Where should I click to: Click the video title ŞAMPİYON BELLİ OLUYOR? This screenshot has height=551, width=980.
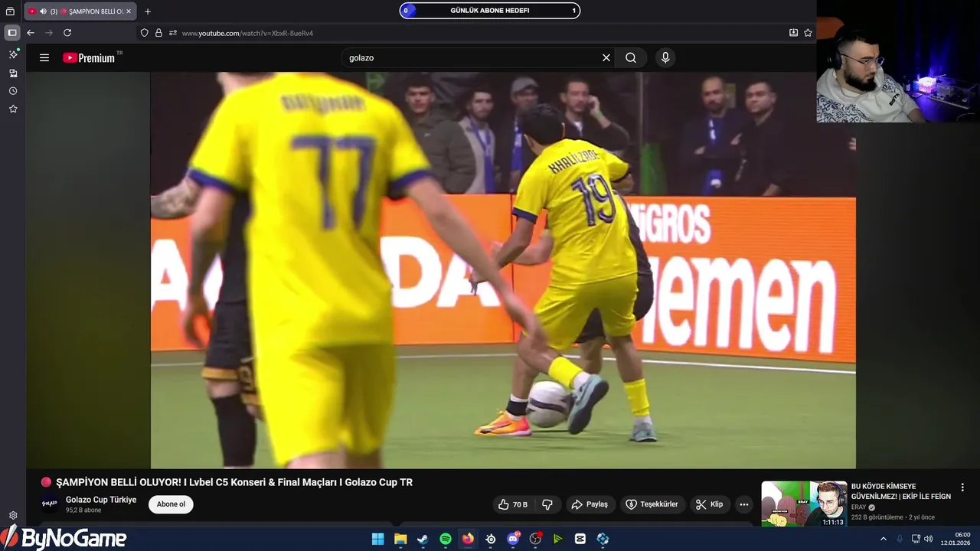click(x=234, y=482)
